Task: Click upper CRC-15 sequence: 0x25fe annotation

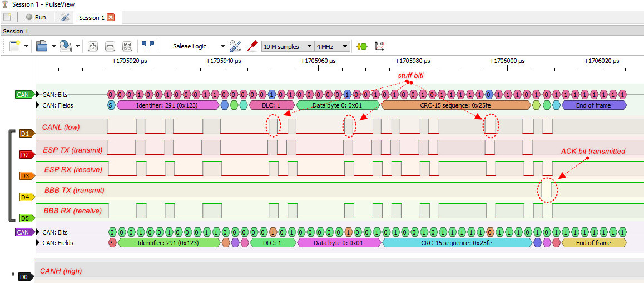Action: point(456,105)
